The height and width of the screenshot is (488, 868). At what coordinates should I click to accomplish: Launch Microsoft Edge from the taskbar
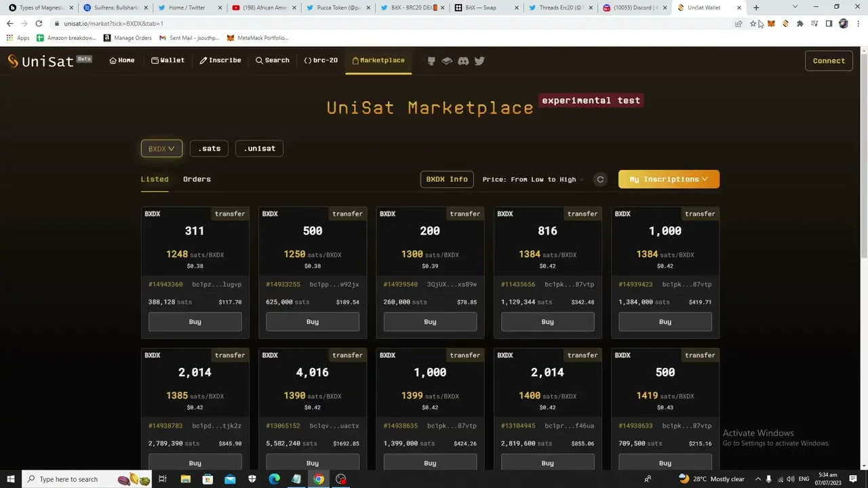tap(274, 479)
